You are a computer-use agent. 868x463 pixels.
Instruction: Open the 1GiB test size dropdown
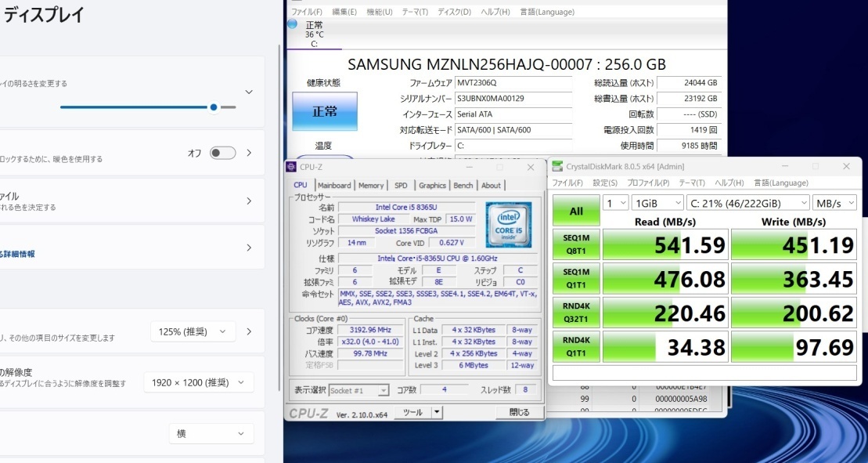click(x=657, y=202)
